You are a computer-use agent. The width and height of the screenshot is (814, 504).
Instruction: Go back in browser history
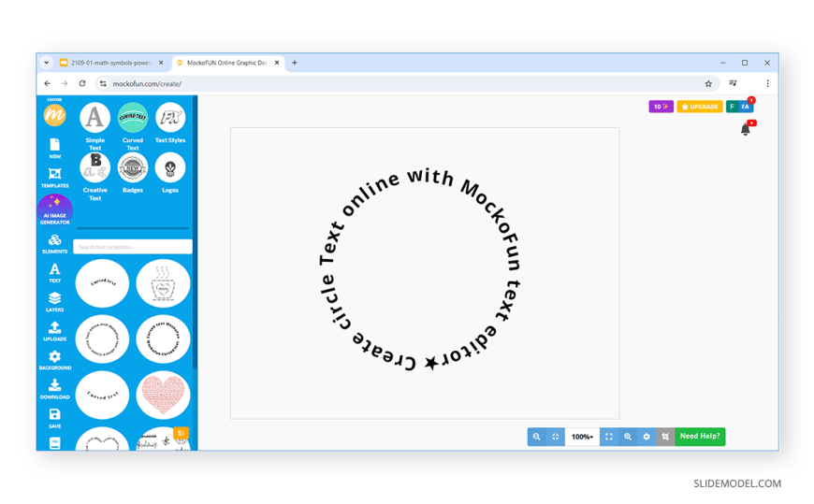coord(48,83)
